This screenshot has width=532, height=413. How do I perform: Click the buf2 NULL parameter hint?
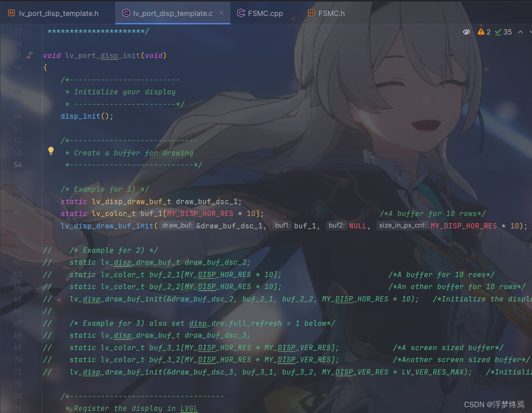click(337, 226)
